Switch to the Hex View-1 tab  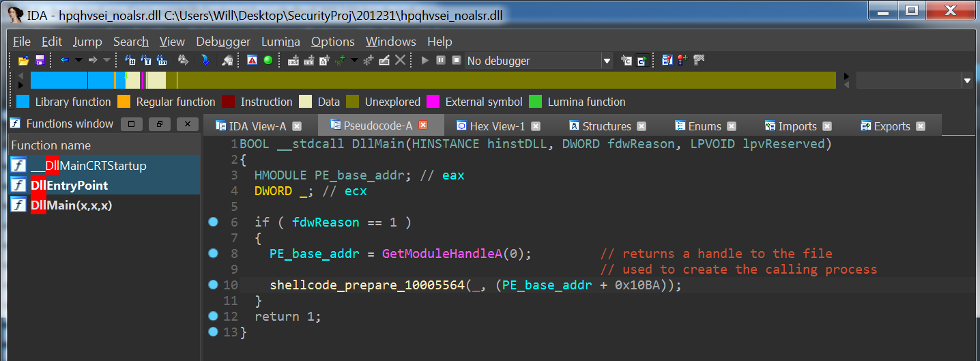[x=498, y=126]
